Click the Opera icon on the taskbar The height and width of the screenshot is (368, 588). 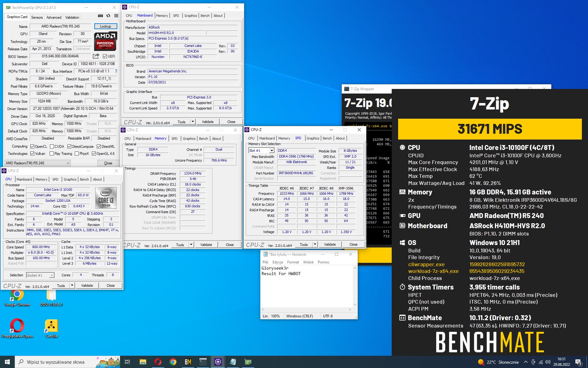coord(158,362)
